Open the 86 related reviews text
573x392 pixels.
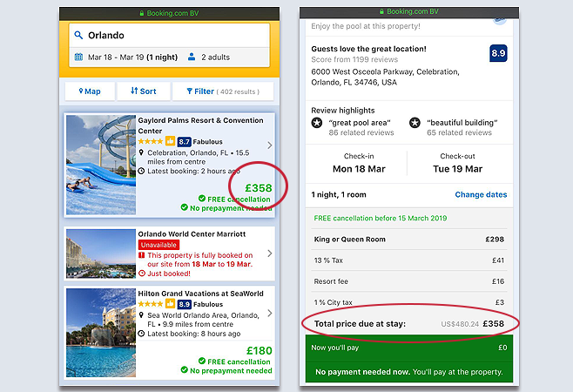(x=361, y=132)
